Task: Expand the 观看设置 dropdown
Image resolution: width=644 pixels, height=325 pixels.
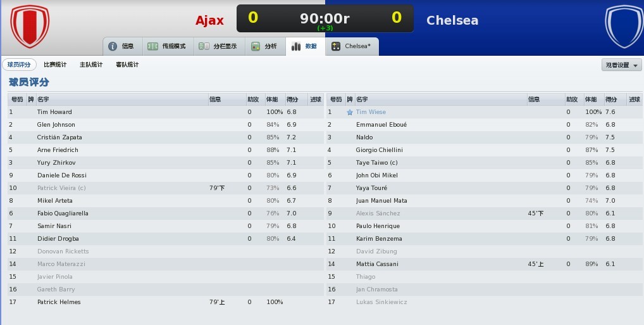Action: tap(621, 65)
